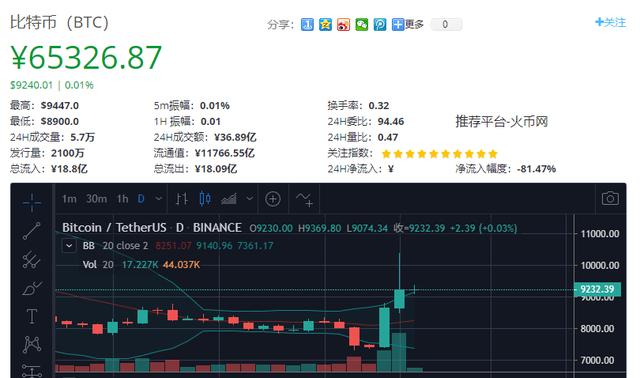
Task: Expand the time interval dropdown arrow
Action: click(159, 198)
